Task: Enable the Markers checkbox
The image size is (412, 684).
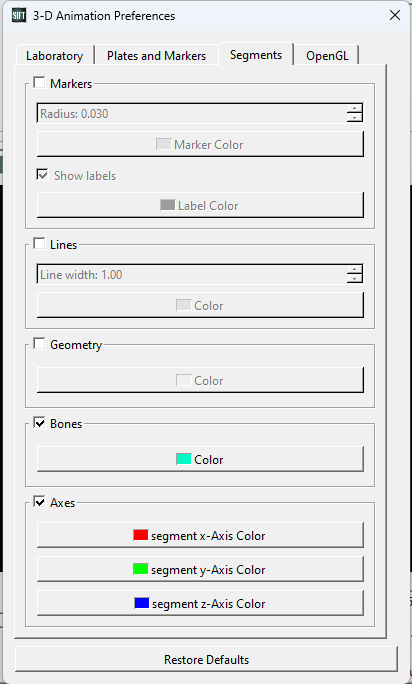Action: pos(39,82)
